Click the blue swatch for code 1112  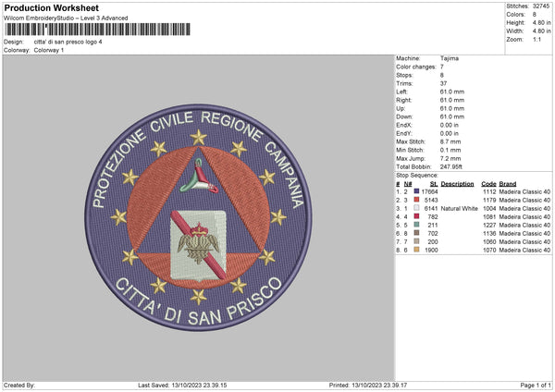(416, 191)
